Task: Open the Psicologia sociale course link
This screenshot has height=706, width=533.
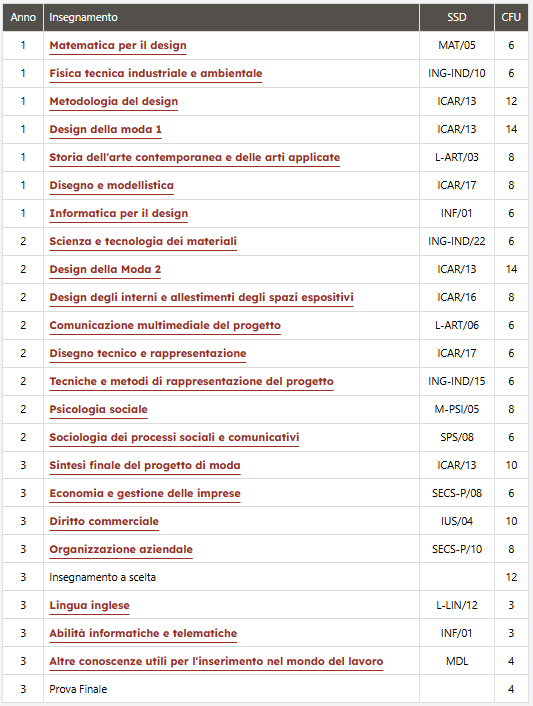Action: (99, 409)
